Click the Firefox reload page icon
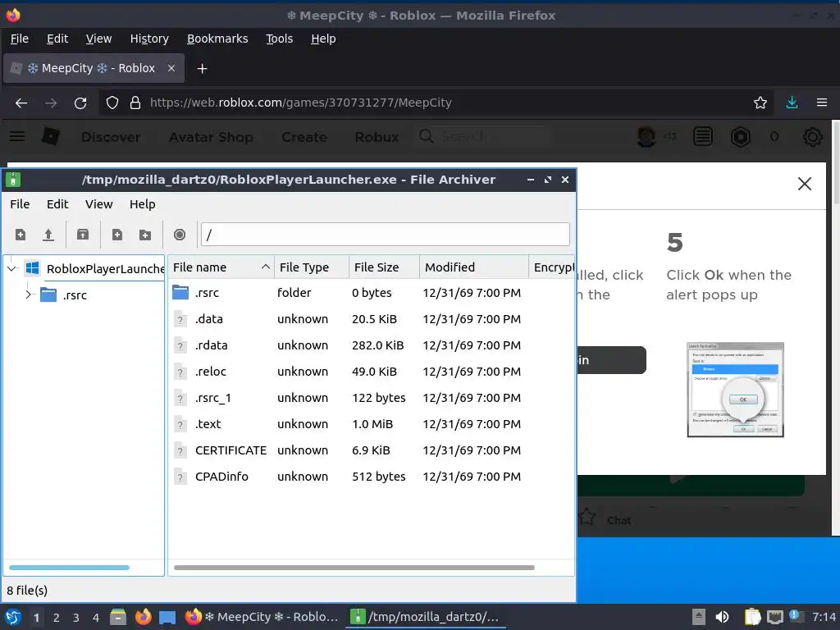 click(x=80, y=103)
